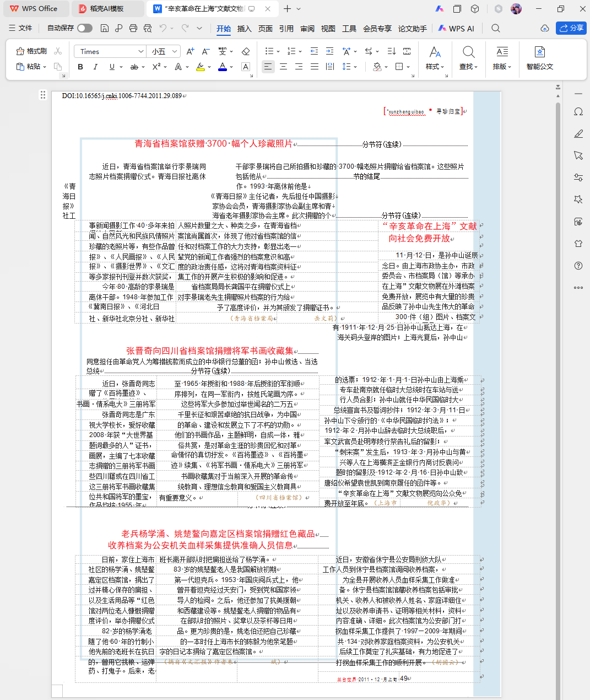Apply blue font color
The width and height of the screenshot is (590, 700).
pos(223,67)
